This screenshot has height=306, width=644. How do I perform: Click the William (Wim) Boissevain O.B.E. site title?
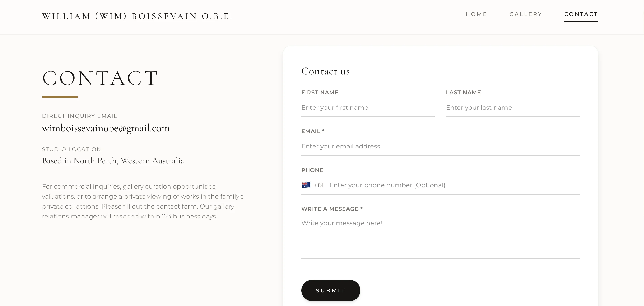tap(138, 16)
